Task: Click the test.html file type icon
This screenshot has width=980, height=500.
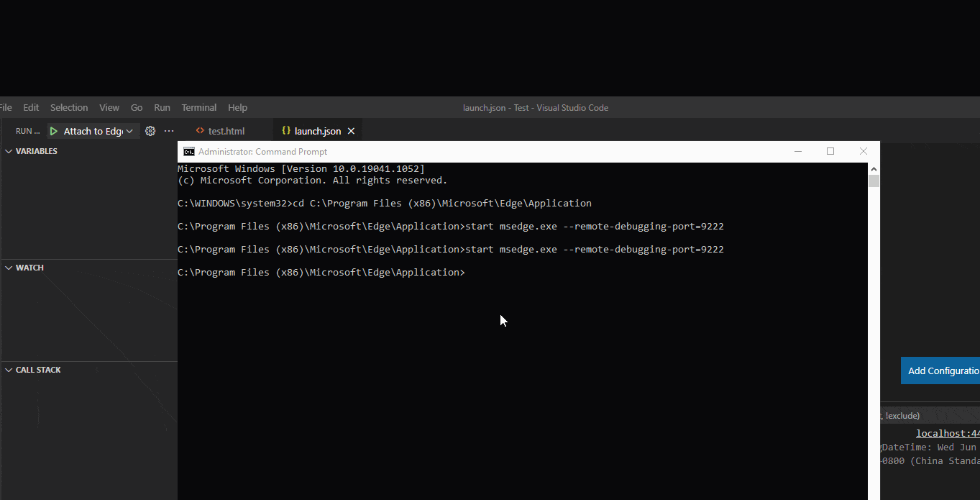Action: (200, 130)
